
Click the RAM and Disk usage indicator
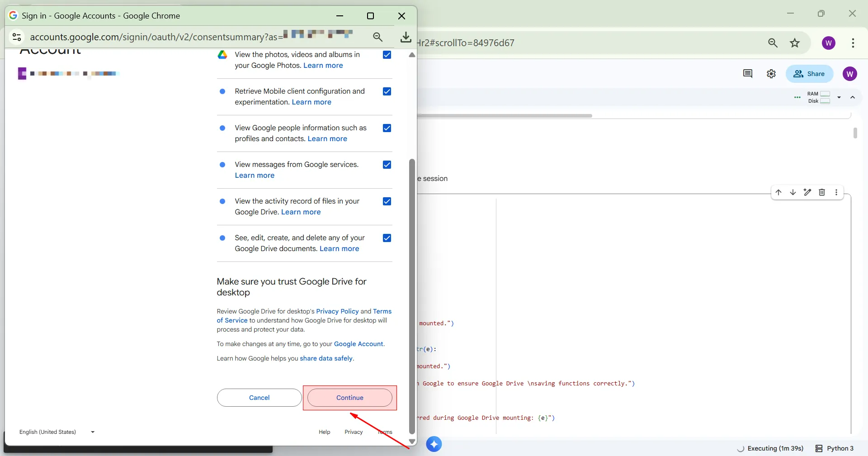[x=819, y=97]
